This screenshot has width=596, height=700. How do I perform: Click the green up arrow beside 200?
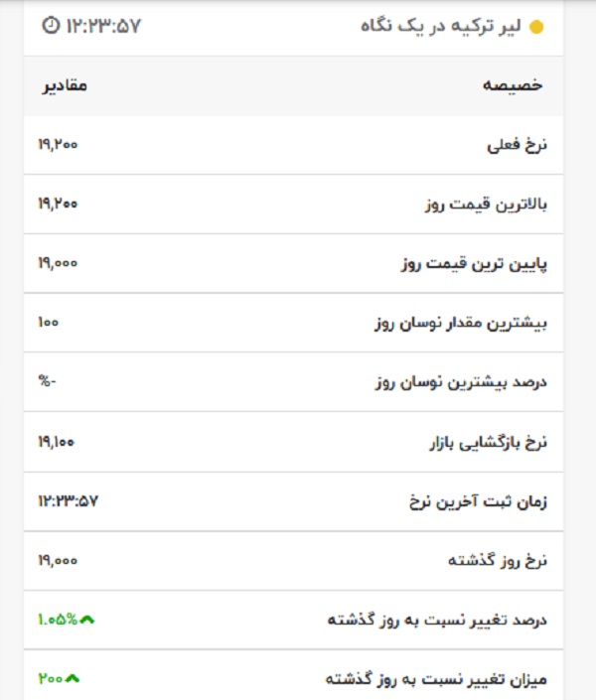pyautogui.click(x=73, y=679)
